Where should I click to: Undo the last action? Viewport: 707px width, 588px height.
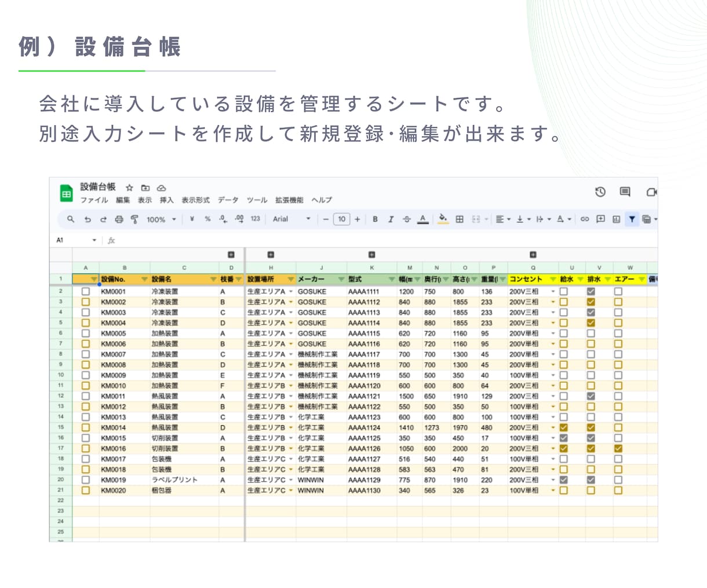click(x=88, y=219)
